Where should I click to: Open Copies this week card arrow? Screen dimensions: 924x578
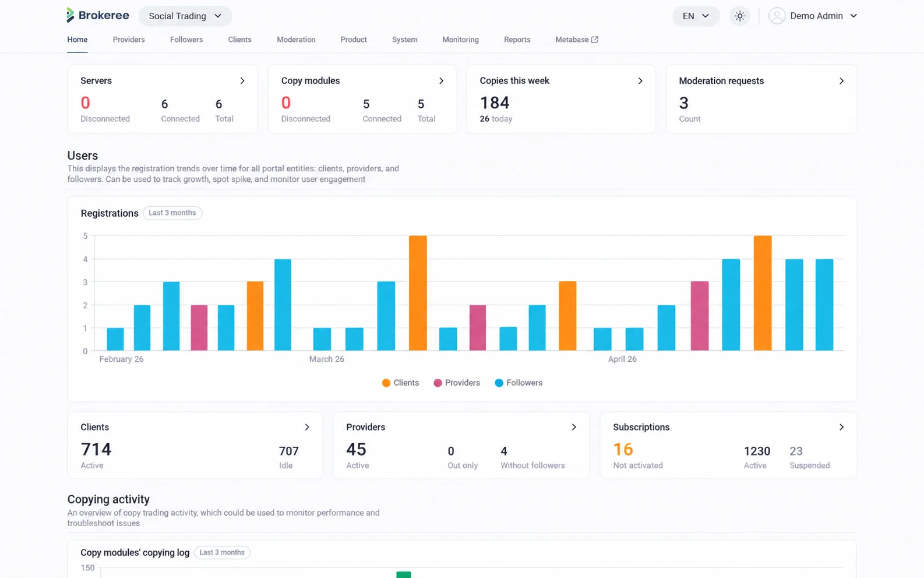(640, 81)
